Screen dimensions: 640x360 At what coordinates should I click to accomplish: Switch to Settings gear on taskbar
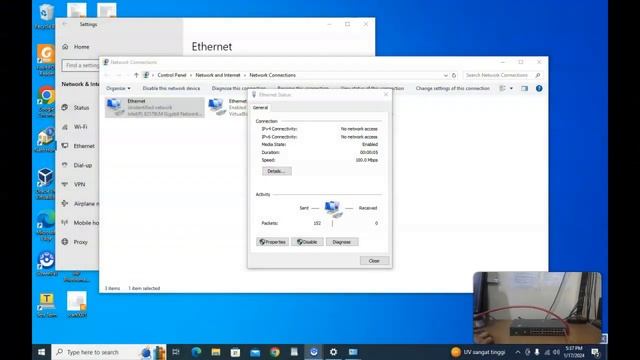(x=333, y=352)
